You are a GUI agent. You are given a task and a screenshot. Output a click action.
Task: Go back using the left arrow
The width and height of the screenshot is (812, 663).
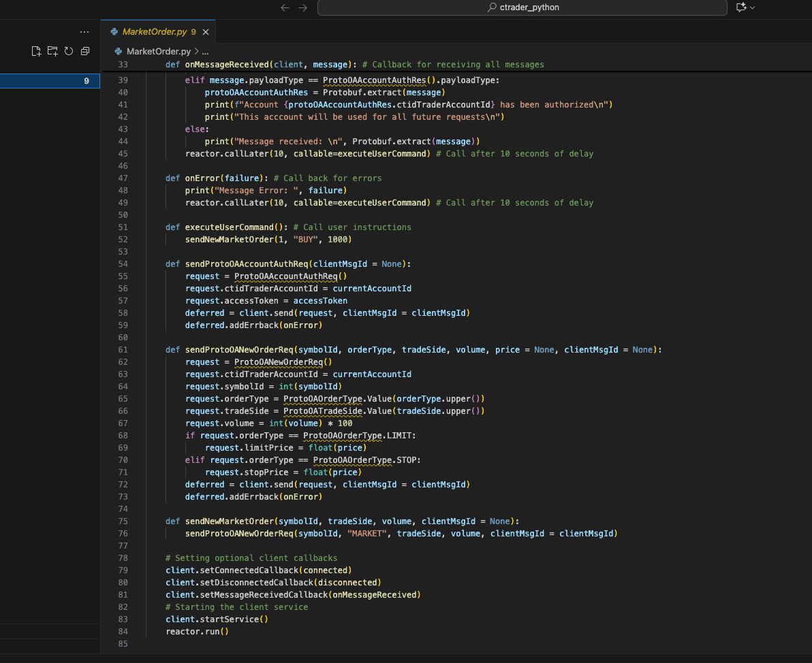tap(285, 7)
